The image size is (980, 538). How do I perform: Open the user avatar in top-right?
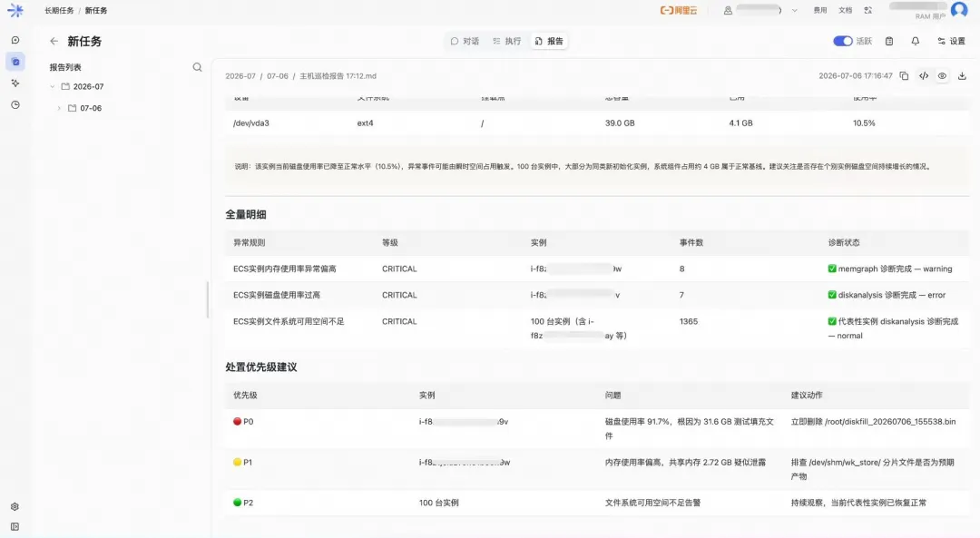(959, 9)
